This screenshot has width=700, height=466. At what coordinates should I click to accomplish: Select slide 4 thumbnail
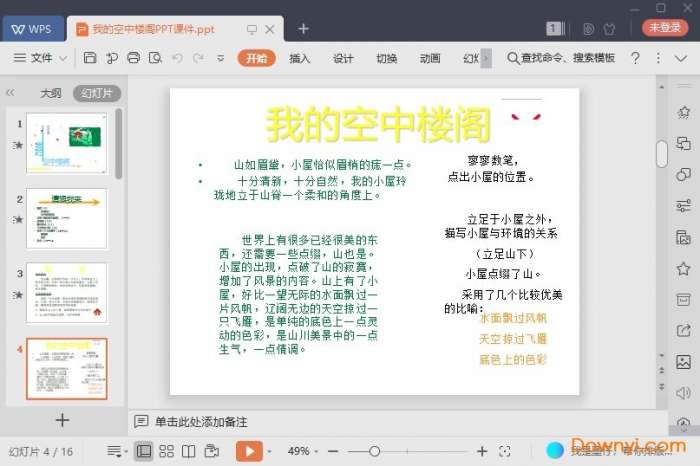click(x=67, y=369)
